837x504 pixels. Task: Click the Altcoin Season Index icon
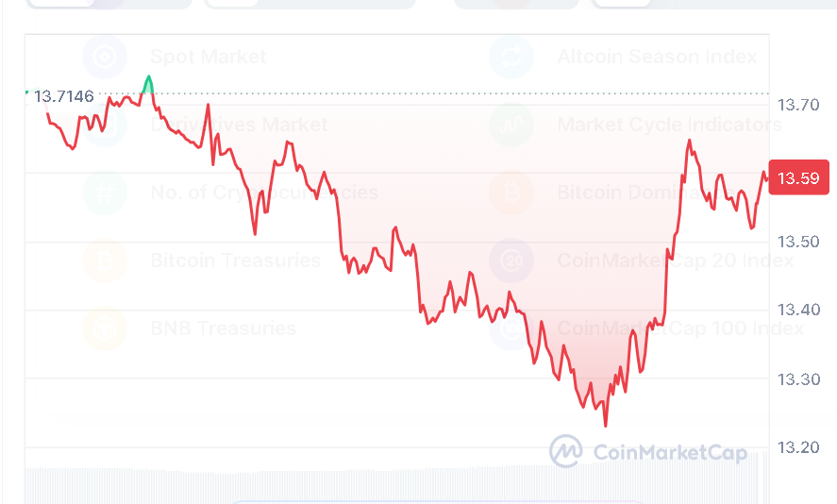pos(511,58)
